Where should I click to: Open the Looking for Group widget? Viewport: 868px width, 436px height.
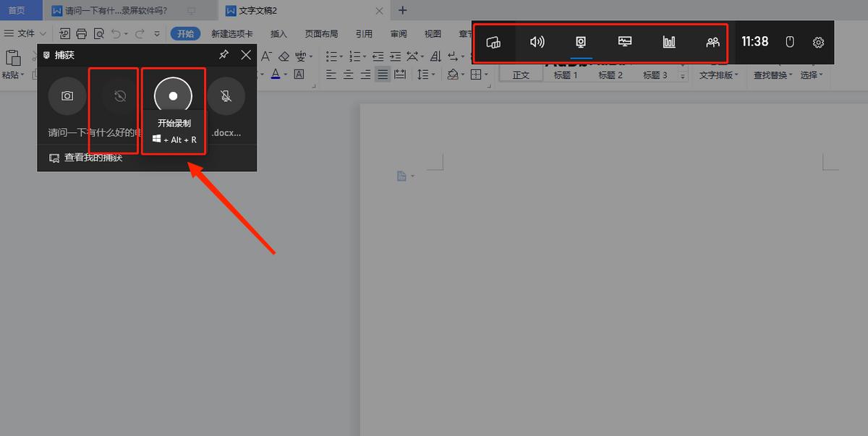point(712,42)
